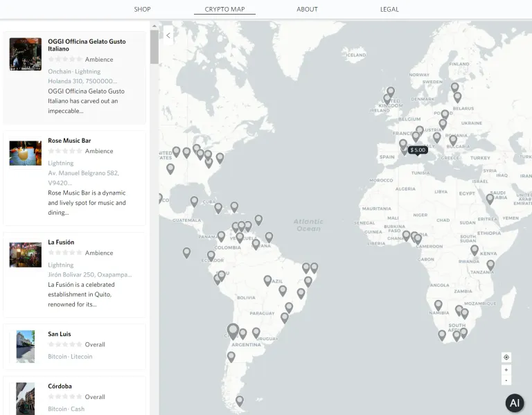Click the map pin in Paraguay's southeast
This screenshot has width=532, height=415.
pyautogui.click(x=285, y=318)
